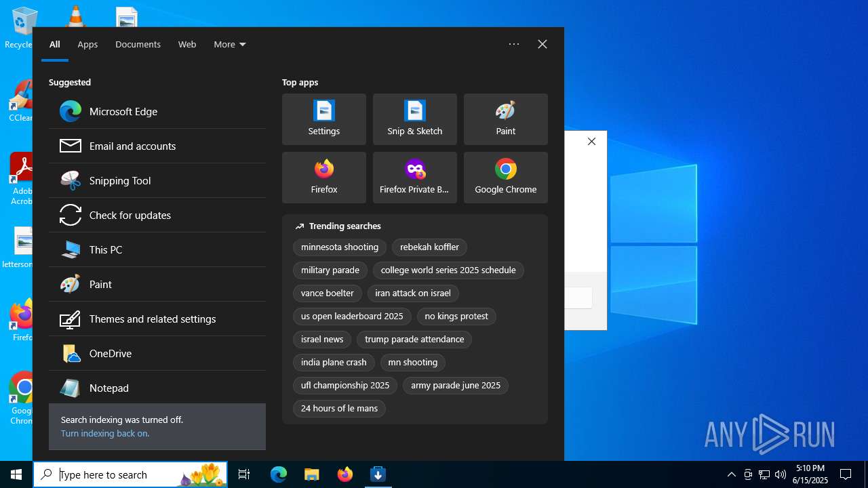Search trending 'minnesota shooting'
The image size is (868, 488).
point(340,247)
